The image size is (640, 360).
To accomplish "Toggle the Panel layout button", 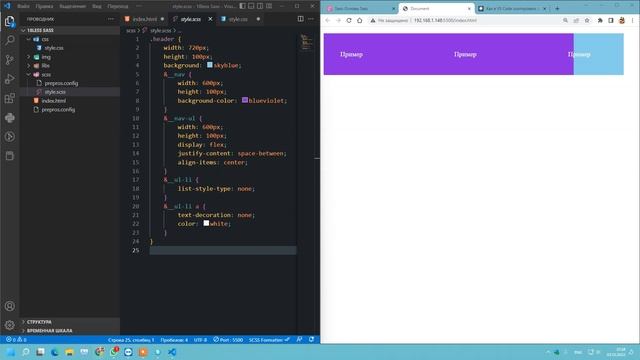I will (251, 6).
